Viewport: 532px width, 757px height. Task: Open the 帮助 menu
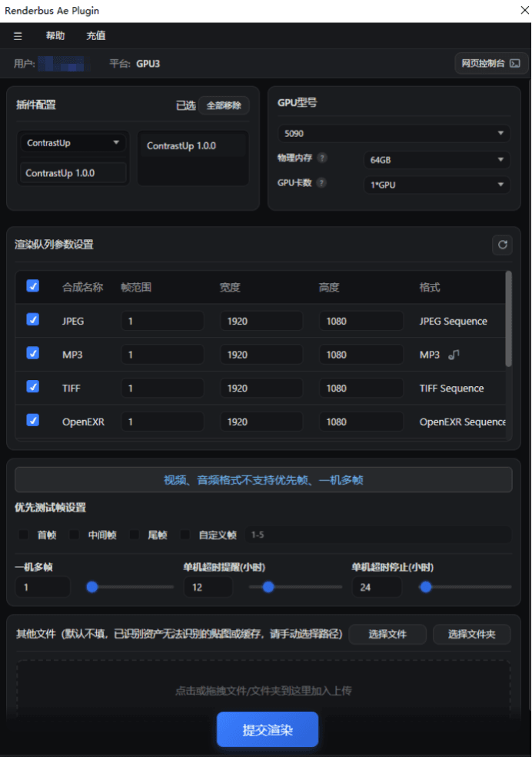coord(55,36)
